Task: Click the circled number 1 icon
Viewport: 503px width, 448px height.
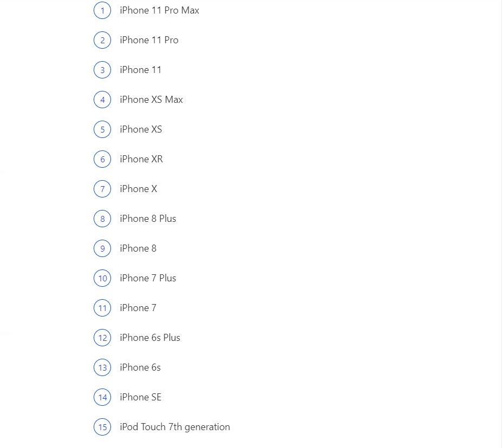Action: (102, 11)
